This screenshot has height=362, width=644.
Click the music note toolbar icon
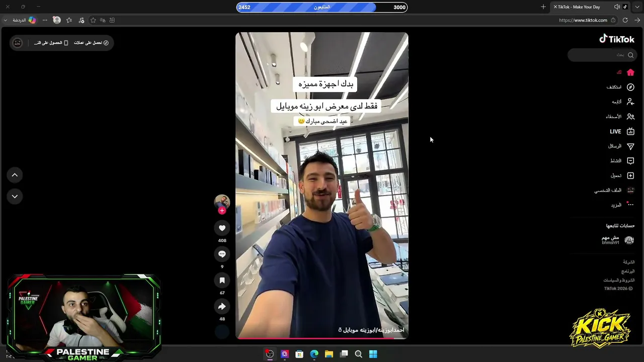pos(82,20)
